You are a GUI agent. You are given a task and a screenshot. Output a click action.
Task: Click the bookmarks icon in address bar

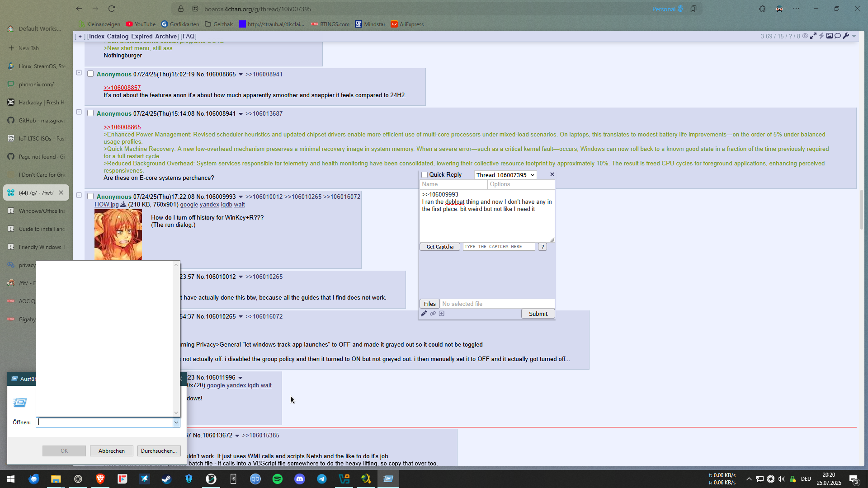[693, 9]
